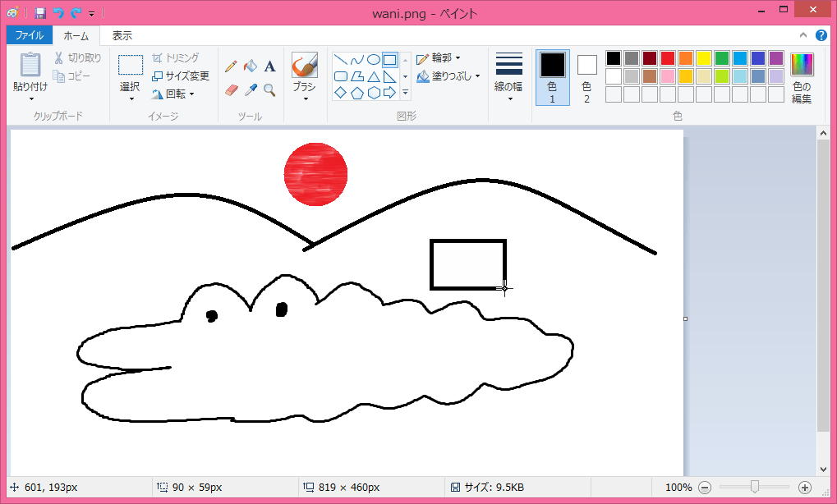Image resolution: width=837 pixels, height=504 pixels.
Task: Select the Fill with color bucket tool
Action: [251, 66]
